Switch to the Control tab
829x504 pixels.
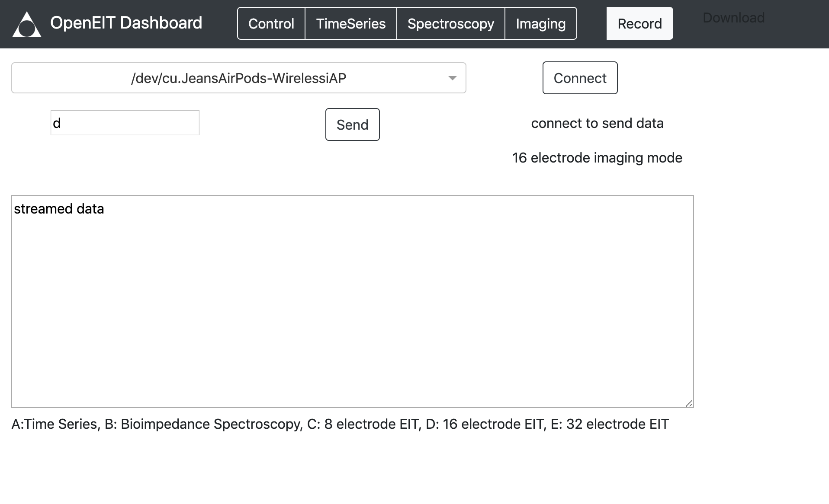[x=271, y=24]
